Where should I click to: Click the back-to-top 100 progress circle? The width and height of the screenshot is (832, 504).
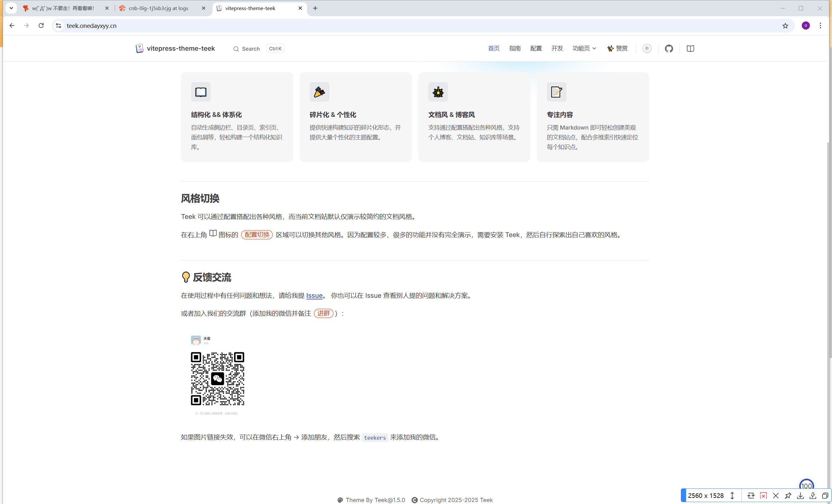click(x=806, y=486)
